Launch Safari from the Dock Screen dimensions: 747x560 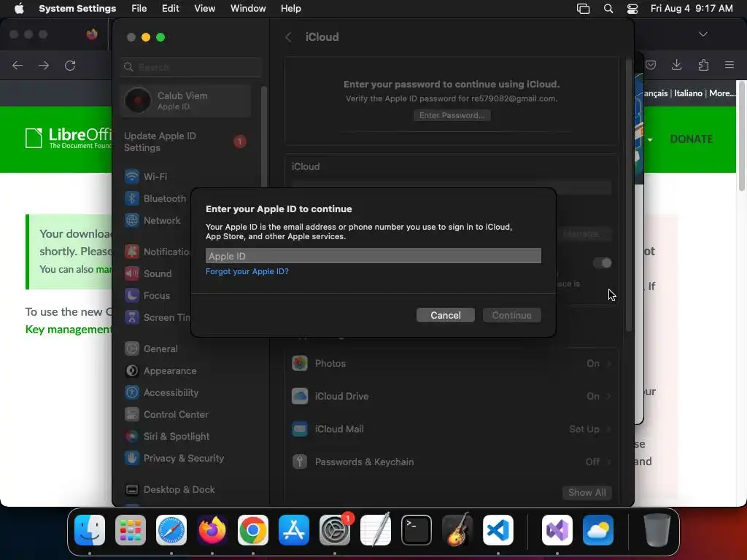[x=171, y=530]
